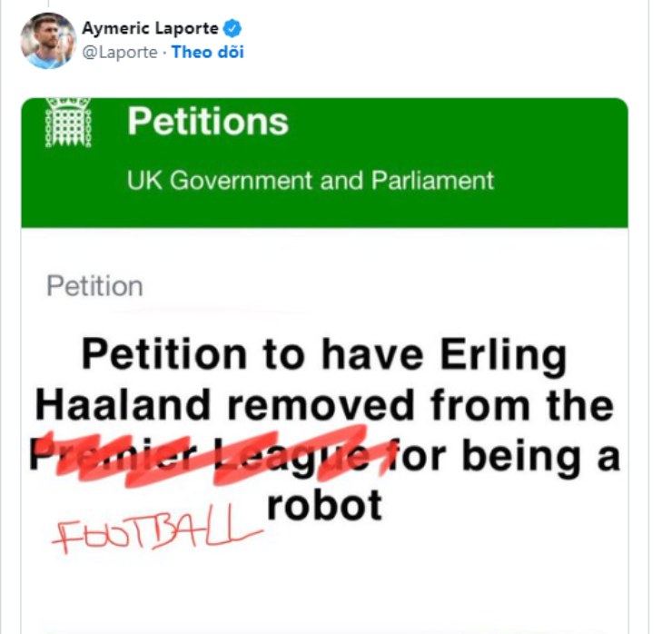Click the grey Petition label

click(94, 286)
